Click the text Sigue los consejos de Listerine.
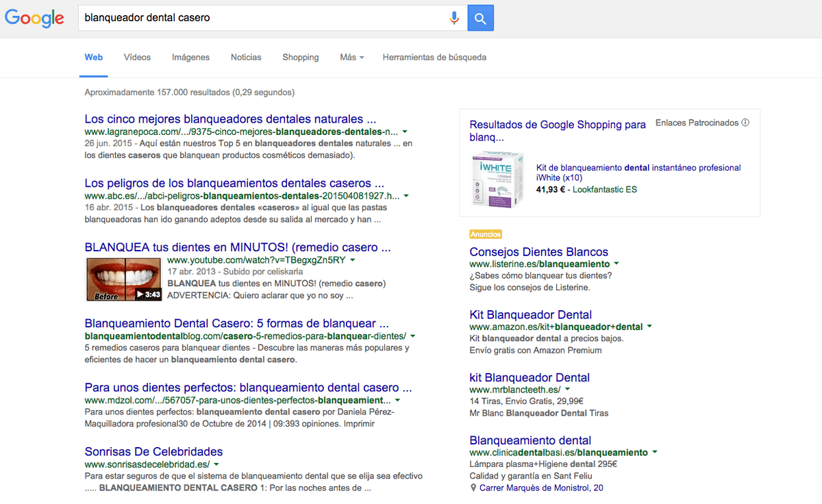Viewport: 822px width, 504px height. (x=530, y=288)
